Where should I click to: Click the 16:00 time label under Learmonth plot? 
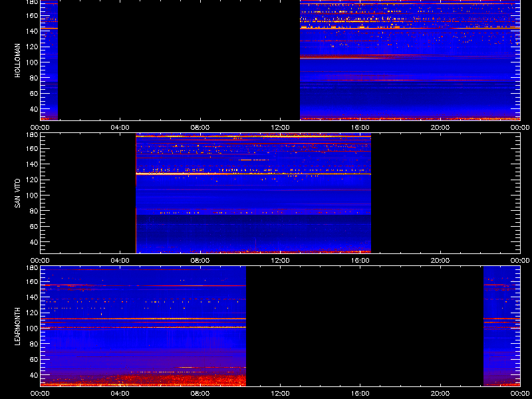[360, 394]
